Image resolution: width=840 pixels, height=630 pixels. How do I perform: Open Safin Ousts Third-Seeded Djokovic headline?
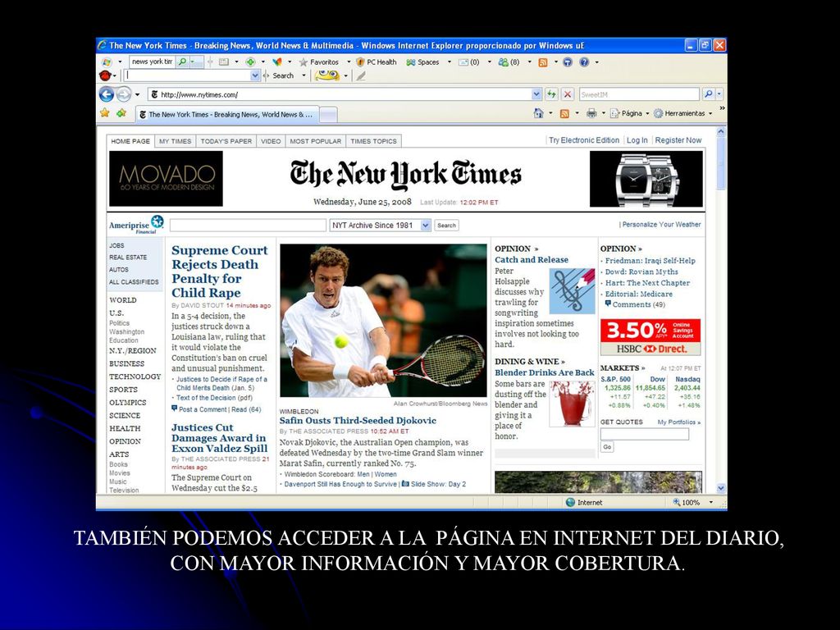(358, 421)
